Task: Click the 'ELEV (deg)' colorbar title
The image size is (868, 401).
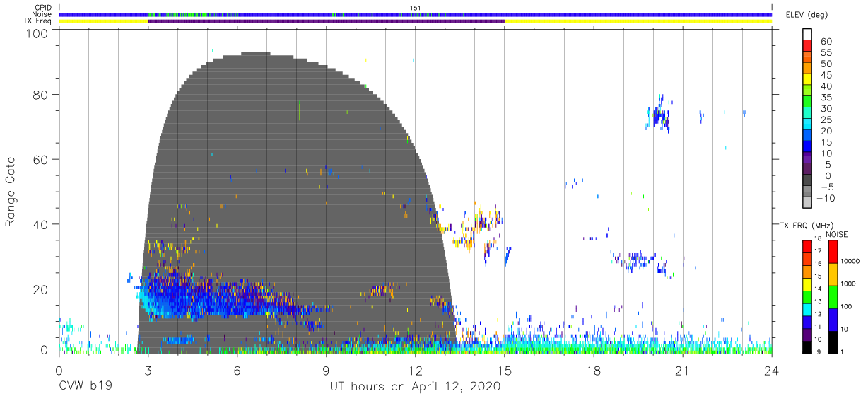Action: point(807,14)
